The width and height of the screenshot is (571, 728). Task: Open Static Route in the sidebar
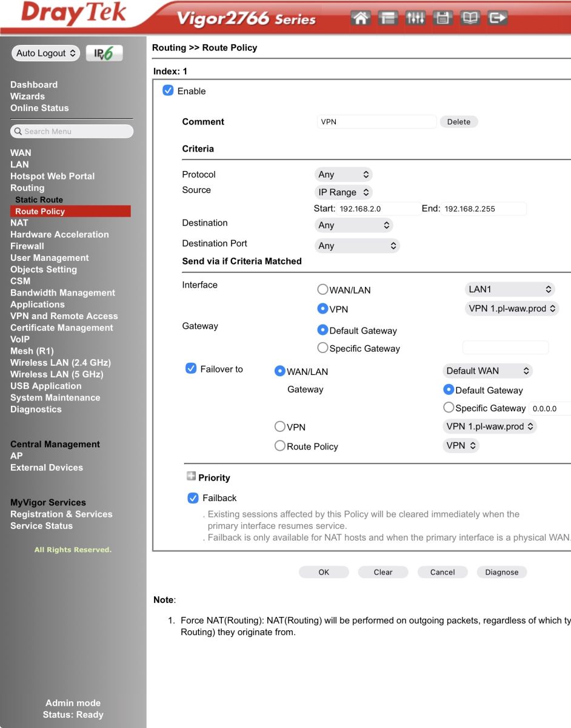click(x=39, y=200)
